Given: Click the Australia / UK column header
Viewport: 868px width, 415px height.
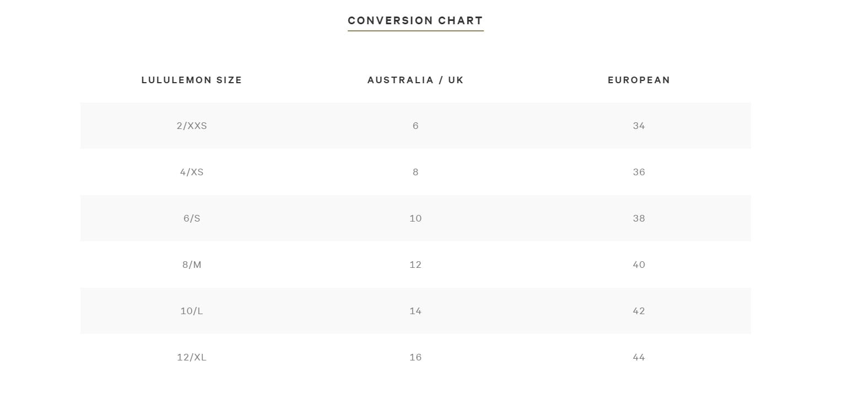Looking at the screenshot, I should (x=416, y=80).
